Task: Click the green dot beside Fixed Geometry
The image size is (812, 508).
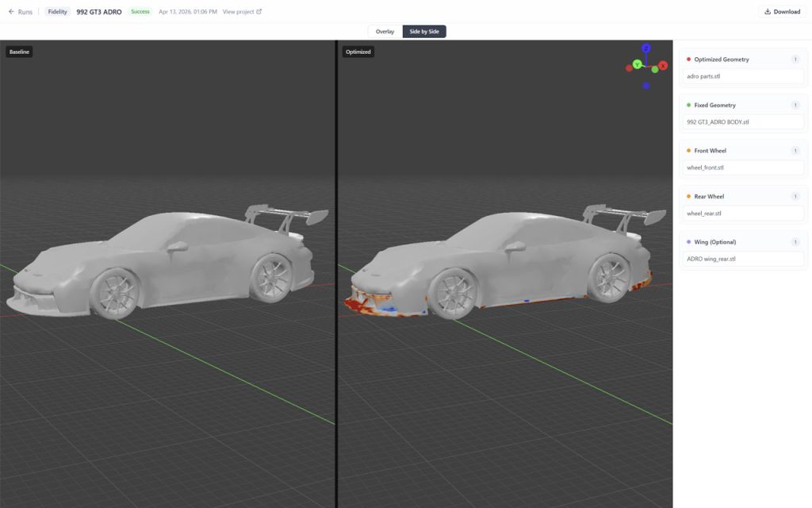Action: [688, 105]
